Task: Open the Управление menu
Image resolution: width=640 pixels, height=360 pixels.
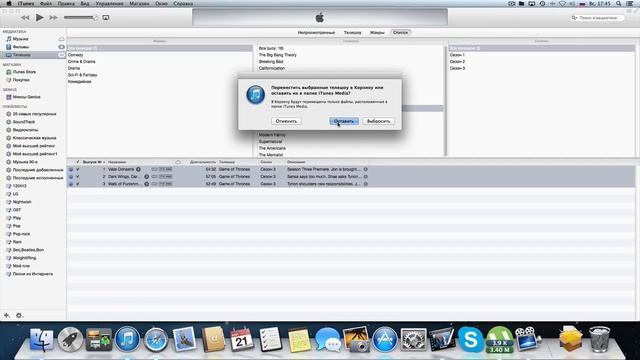Action: pos(109,4)
